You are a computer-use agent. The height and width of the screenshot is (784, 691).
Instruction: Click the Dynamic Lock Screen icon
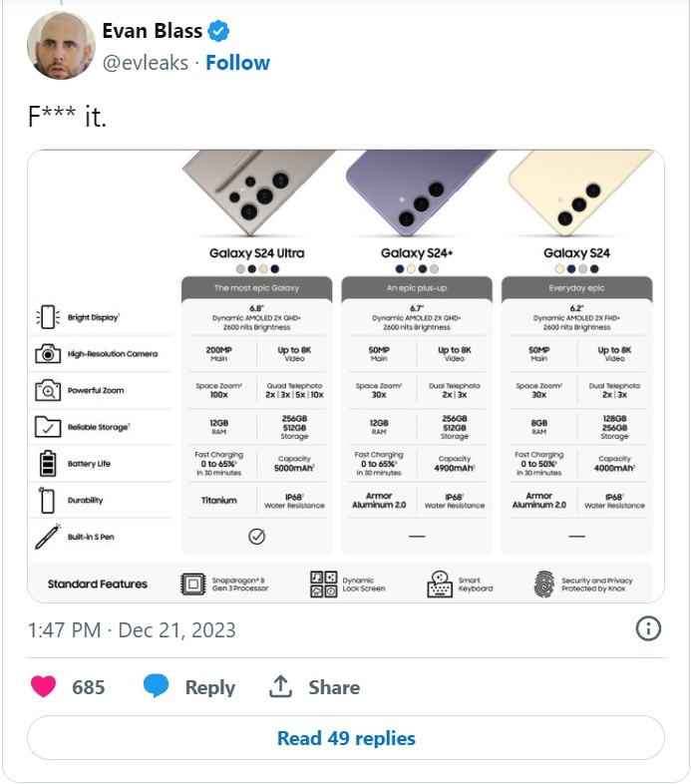click(322, 584)
